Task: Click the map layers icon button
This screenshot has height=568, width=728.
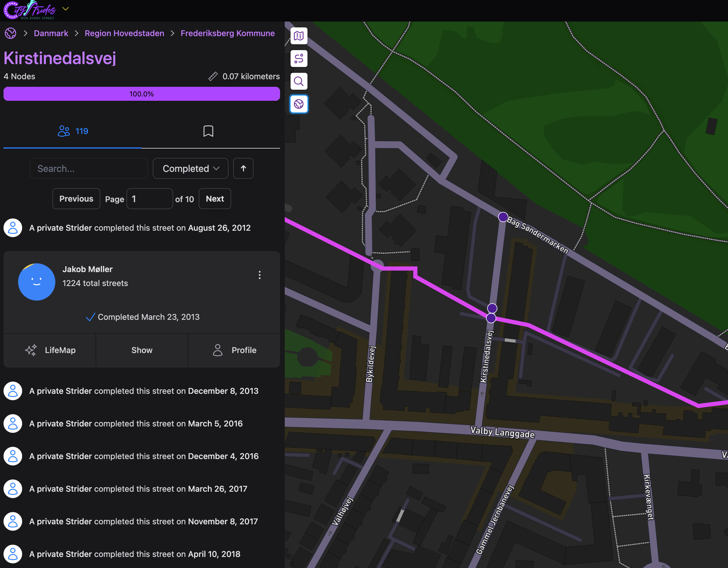Action: coord(299,36)
